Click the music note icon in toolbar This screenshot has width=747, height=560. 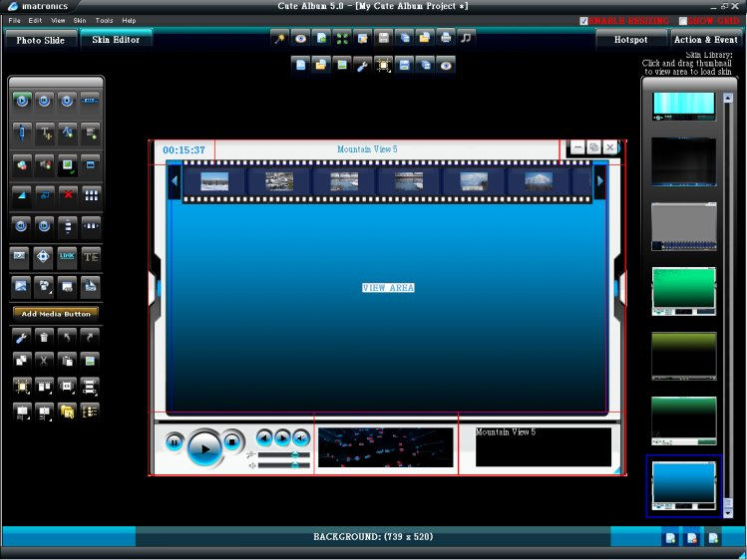[467, 38]
